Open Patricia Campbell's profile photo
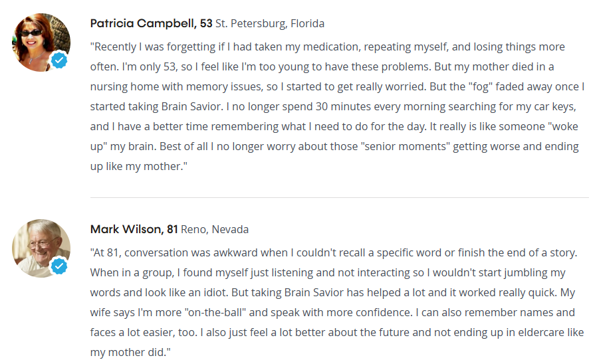The height and width of the screenshot is (364, 591). point(39,41)
